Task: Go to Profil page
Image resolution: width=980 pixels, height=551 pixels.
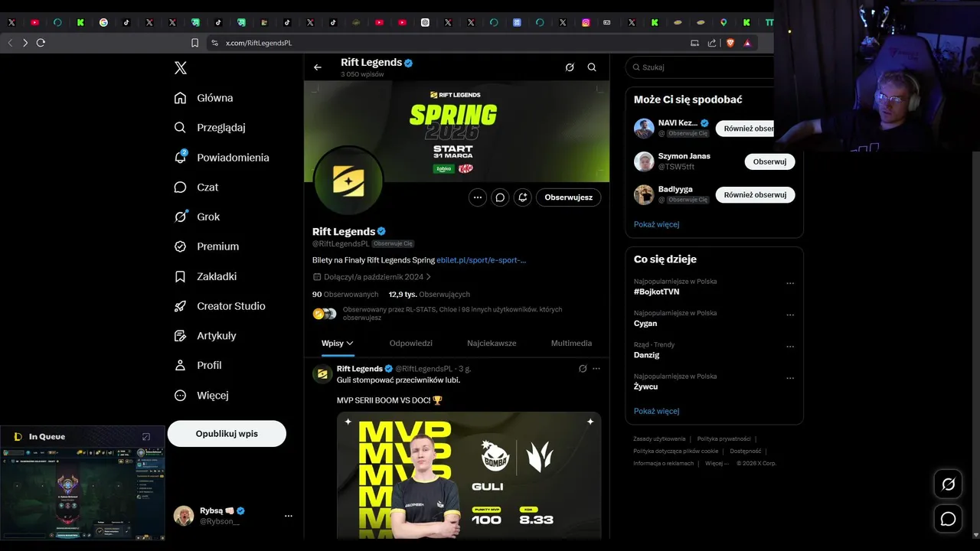Action: pyautogui.click(x=198, y=365)
